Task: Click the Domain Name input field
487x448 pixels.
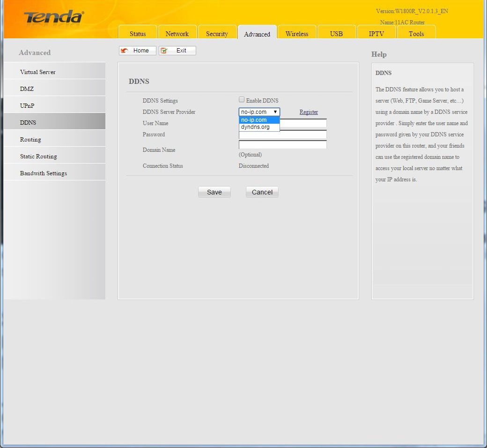Action: (x=282, y=145)
